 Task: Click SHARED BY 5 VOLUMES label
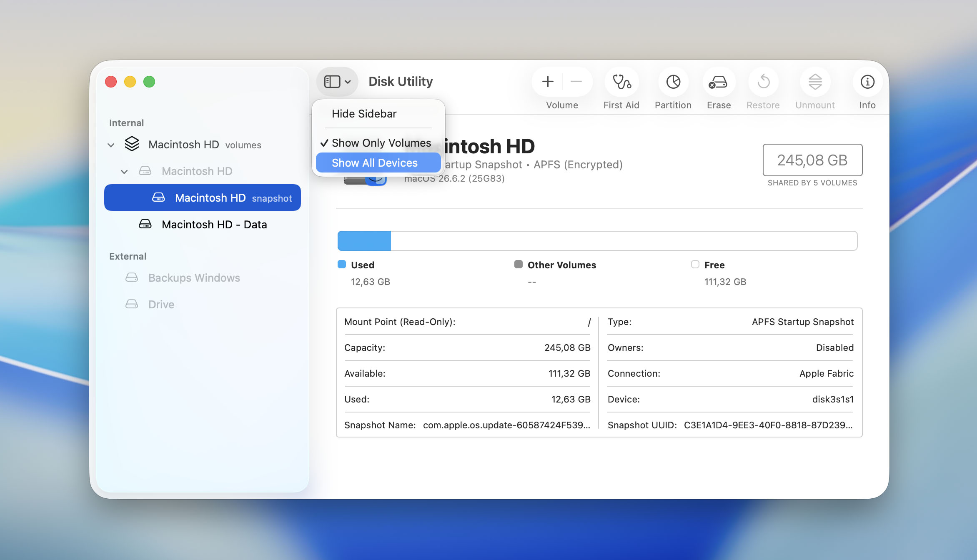click(812, 183)
